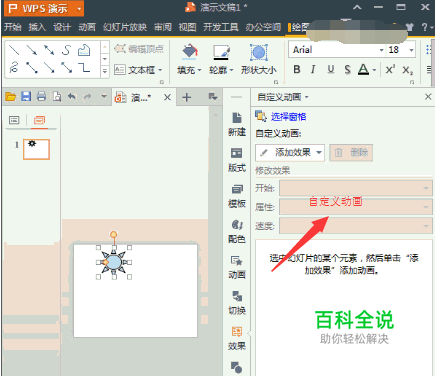Expand the shapes gallery list
The image size is (435, 376).
105,71
